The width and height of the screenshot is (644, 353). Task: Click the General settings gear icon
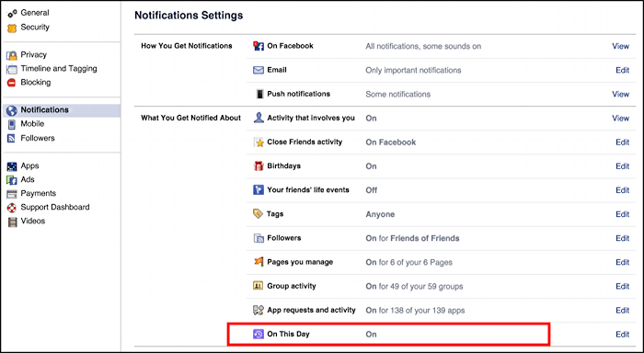pyautogui.click(x=12, y=14)
